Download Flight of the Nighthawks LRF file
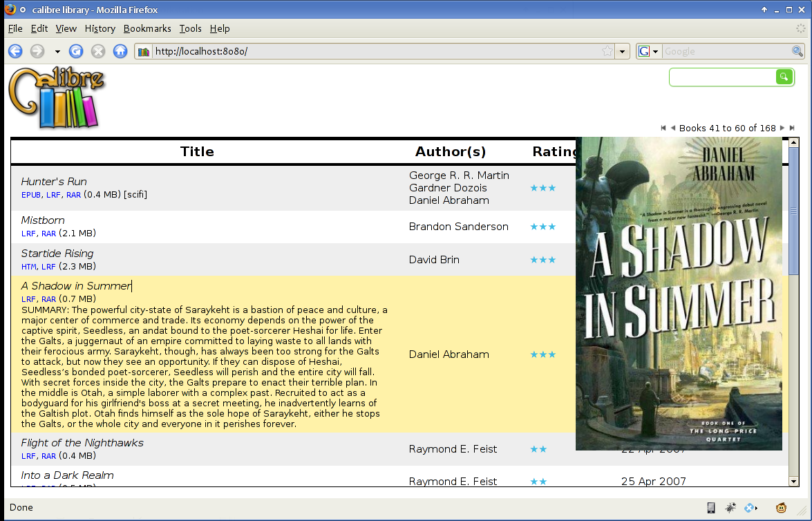Image resolution: width=812 pixels, height=521 pixels. (28, 456)
